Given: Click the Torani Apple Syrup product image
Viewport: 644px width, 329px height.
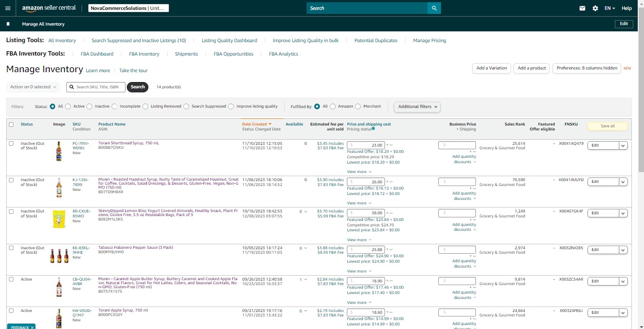Looking at the screenshot, I should pos(59,318).
